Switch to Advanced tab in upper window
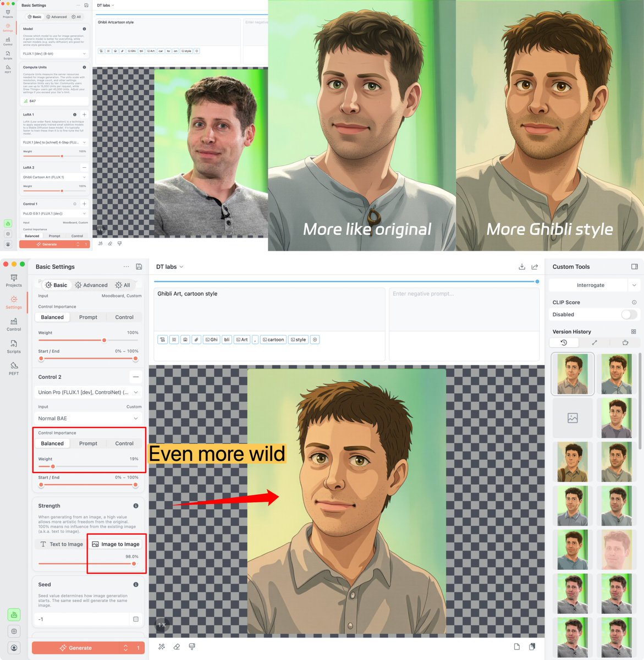644x660 pixels. tap(56, 17)
